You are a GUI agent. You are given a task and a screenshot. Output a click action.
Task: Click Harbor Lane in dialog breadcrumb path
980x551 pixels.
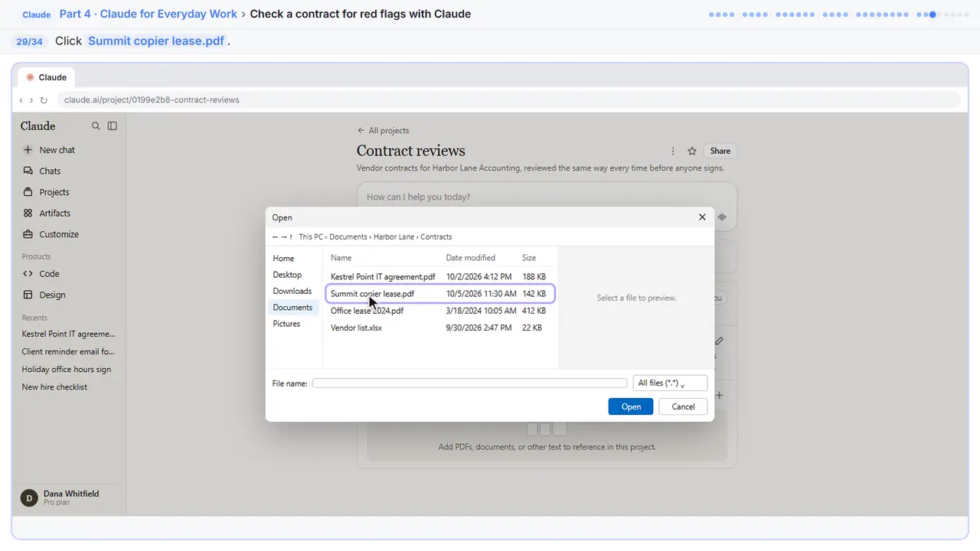coord(394,237)
